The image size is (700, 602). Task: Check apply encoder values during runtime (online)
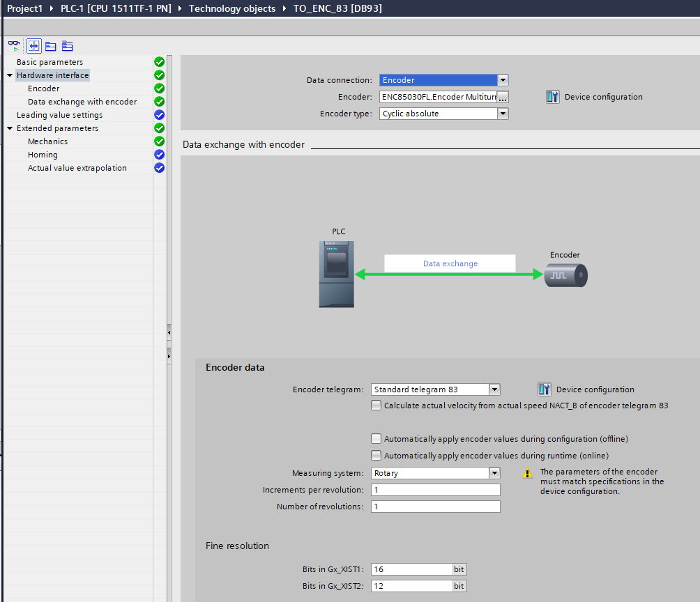[376, 456]
